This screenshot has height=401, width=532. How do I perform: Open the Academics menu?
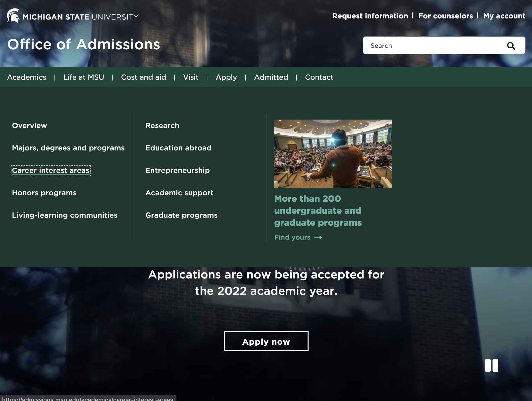click(x=27, y=77)
